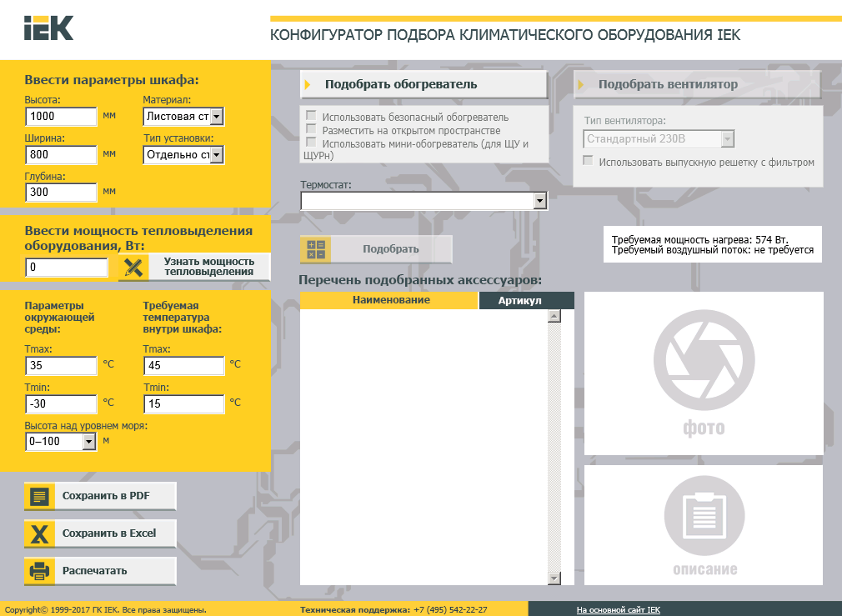Click the pencil-ruler heat power icon
The height and width of the screenshot is (616, 842).
[x=133, y=267]
